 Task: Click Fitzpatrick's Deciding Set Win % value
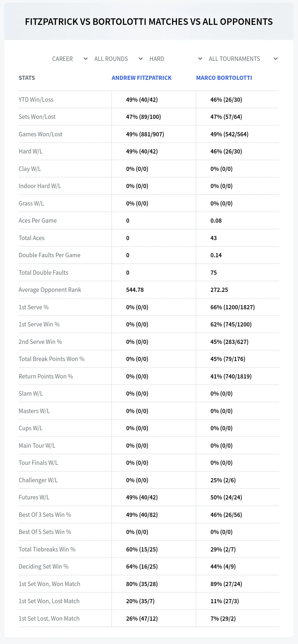pyautogui.click(x=142, y=567)
